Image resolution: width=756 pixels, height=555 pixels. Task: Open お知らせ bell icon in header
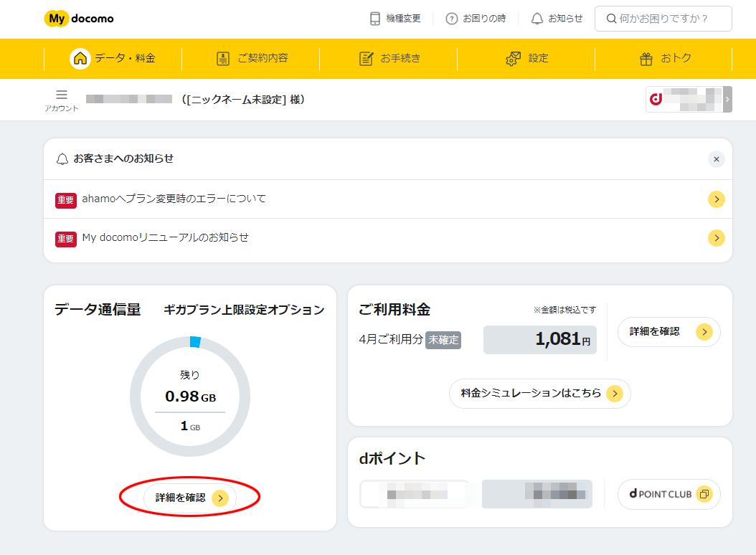[537, 19]
